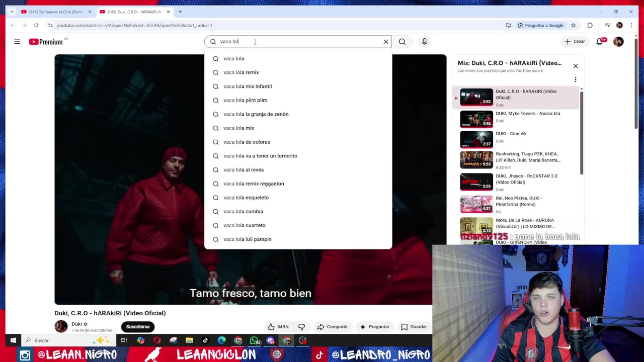Open the YouTube account avatar menu

[618, 42]
